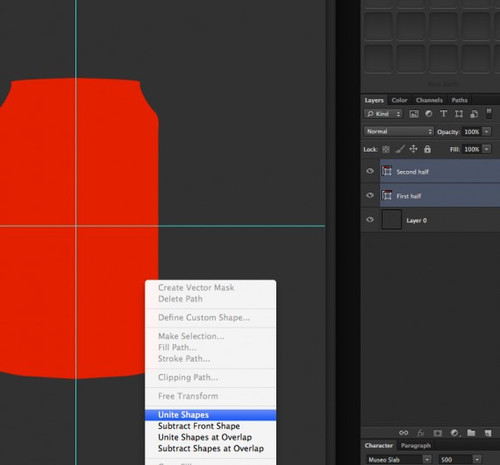The width and height of the screenshot is (500, 465).
Task: Create new group via folder icon
Action: coord(471,433)
